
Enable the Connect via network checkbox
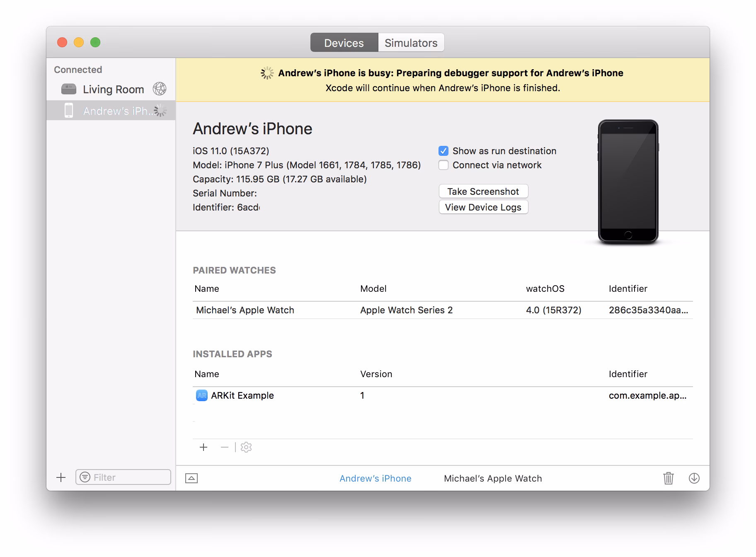[443, 165]
